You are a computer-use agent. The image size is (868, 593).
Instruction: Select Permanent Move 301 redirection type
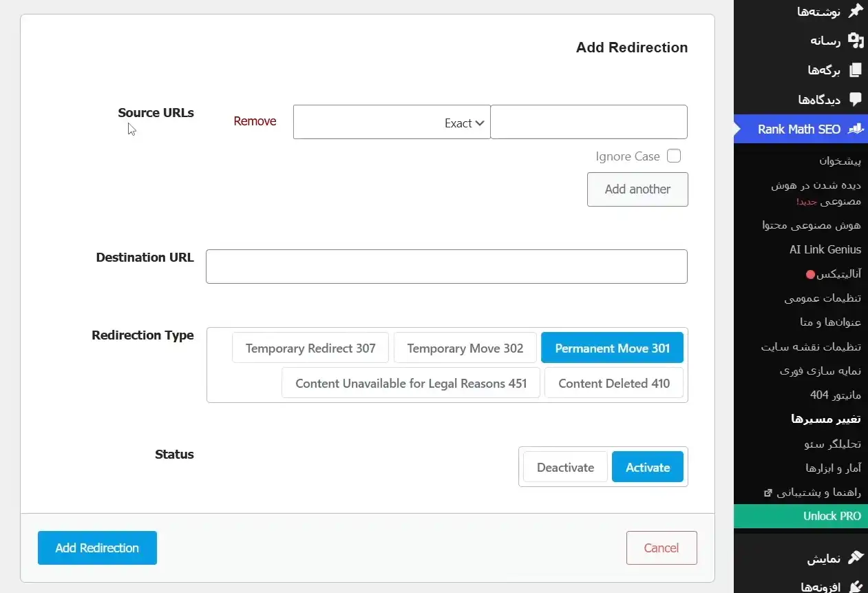[612, 348]
